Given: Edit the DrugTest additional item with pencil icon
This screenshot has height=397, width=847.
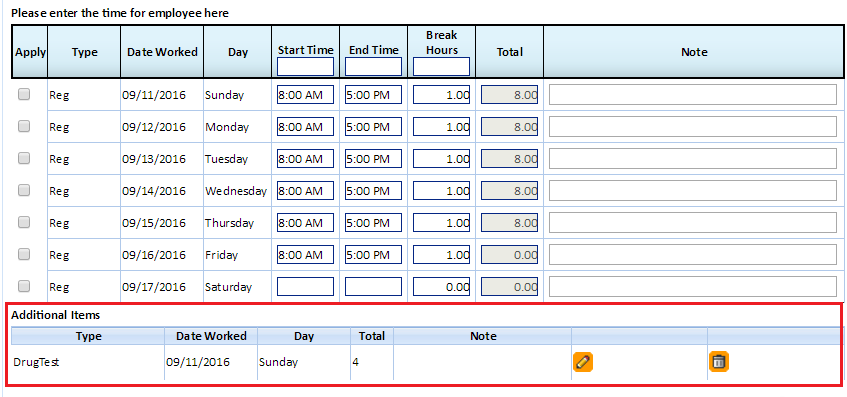Looking at the screenshot, I should point(582,362).
